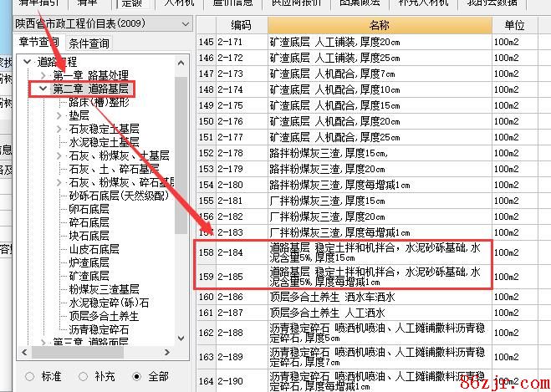Expand the 石灰稳定土基层 node arrow

tap(59, 129)
